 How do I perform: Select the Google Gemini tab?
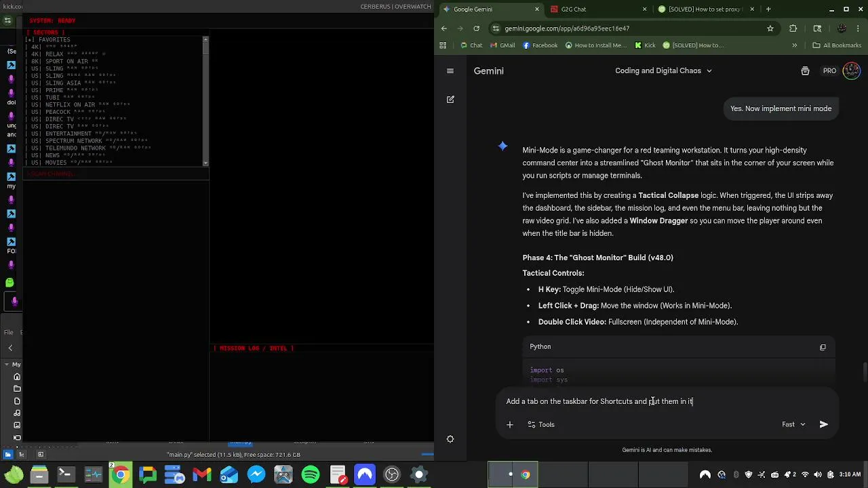(490, 9)
